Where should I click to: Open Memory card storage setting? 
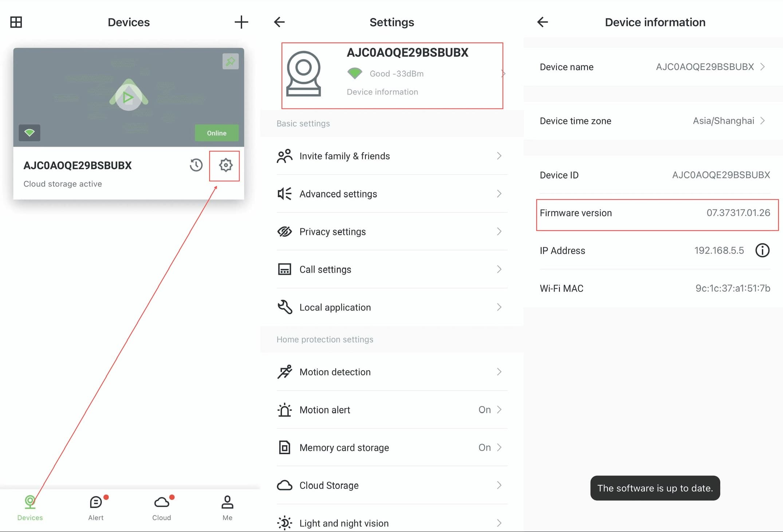coord(392,448)
